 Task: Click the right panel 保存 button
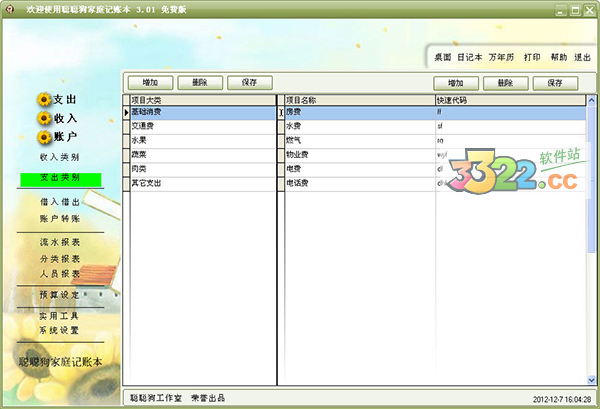click(556, 83)
